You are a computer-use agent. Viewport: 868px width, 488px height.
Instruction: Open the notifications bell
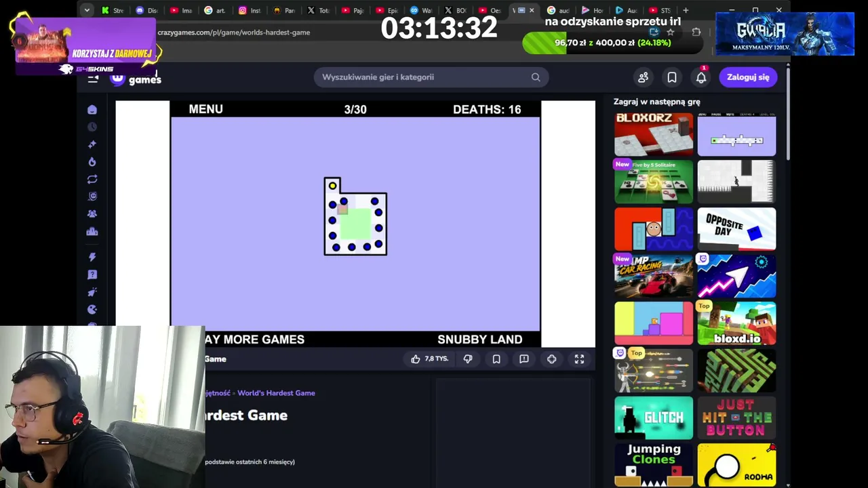pos(701,77)
